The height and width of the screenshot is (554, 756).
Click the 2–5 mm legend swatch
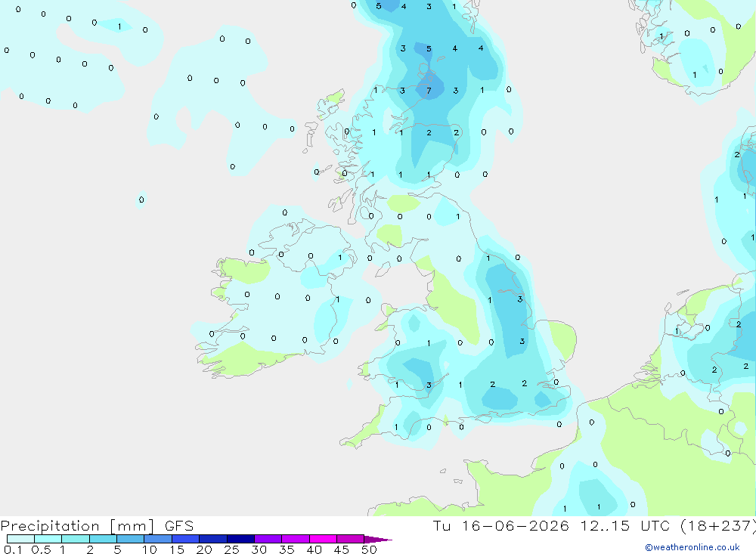[x=103, y=539]
